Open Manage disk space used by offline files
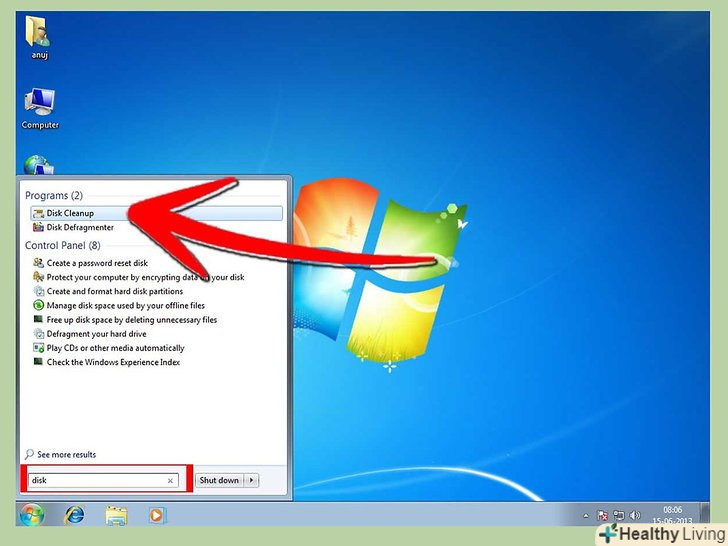728x546 pixels. 125,306
